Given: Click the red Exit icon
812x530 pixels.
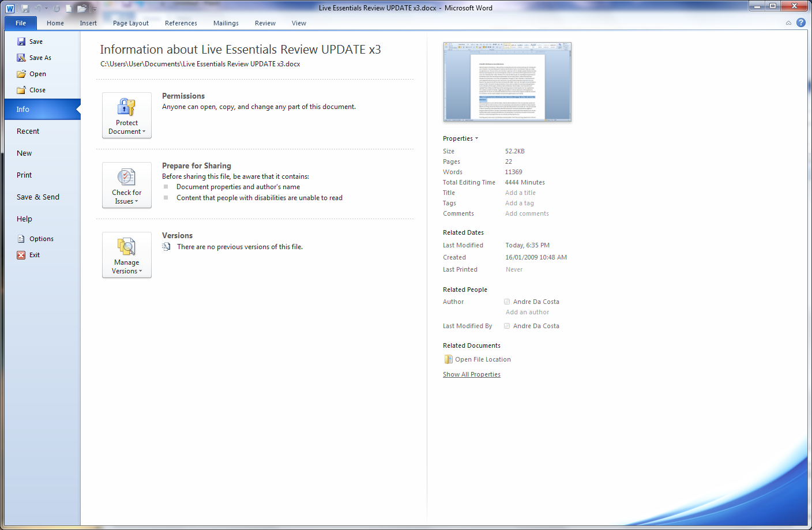Looking at the screenshot, I should tap(21, 255).
